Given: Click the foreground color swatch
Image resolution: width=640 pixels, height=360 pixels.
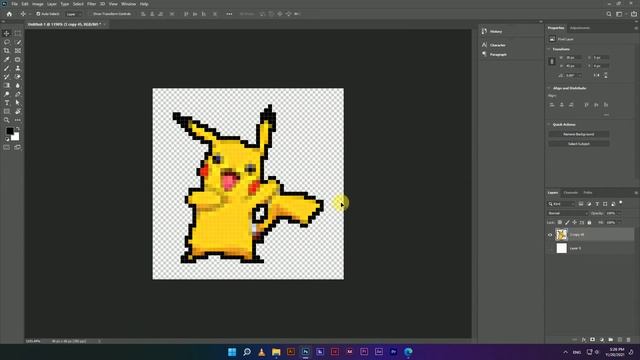Looking at the screenshot, I should tap(10, 131).
